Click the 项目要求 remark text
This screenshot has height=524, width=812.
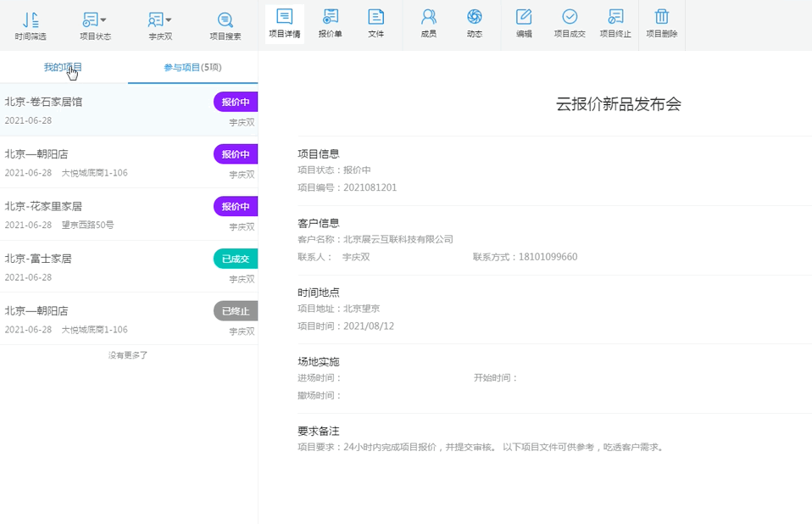(481, 447)
